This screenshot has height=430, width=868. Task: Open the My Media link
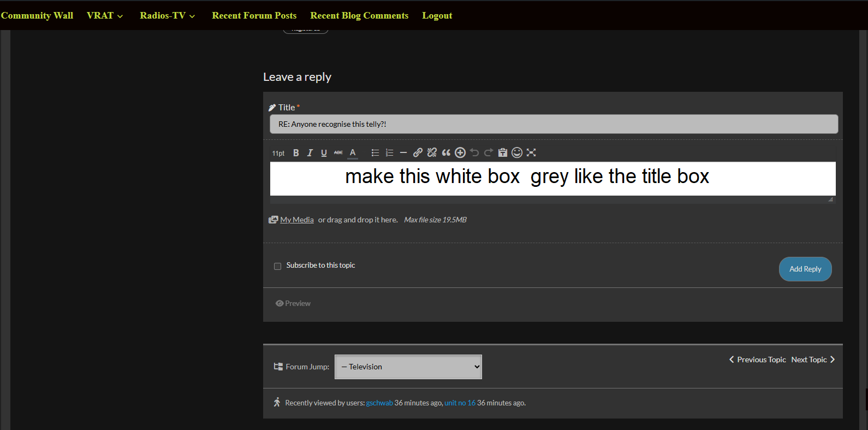(x=296, y=220)
